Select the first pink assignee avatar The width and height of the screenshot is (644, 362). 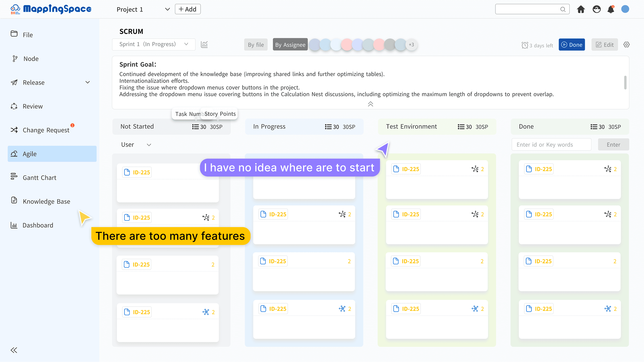coord(347,45)
